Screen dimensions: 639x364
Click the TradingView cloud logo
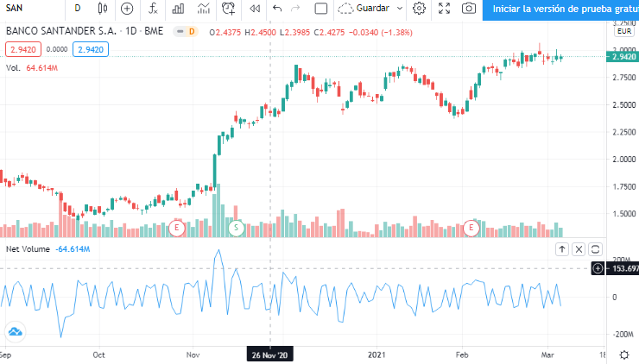coord(15,332)
